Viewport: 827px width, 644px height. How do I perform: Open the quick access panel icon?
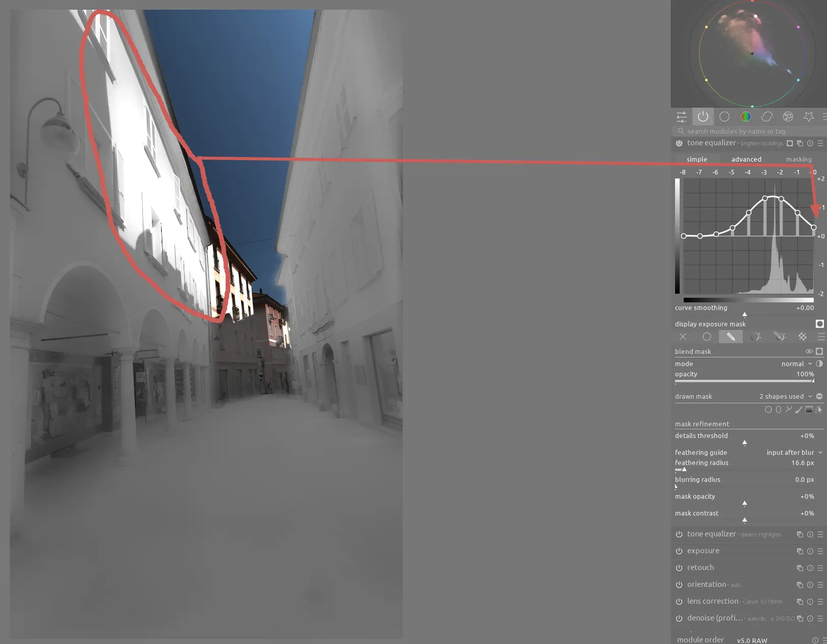(682, 117)
